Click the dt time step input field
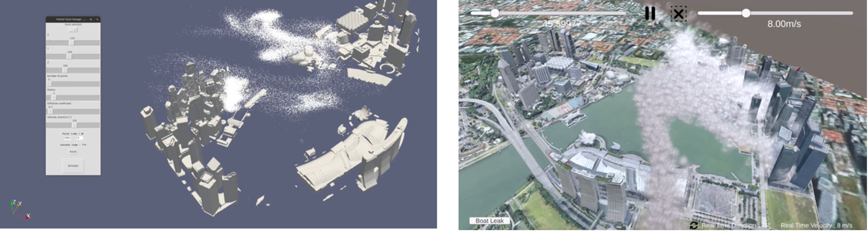 [79, 138]
